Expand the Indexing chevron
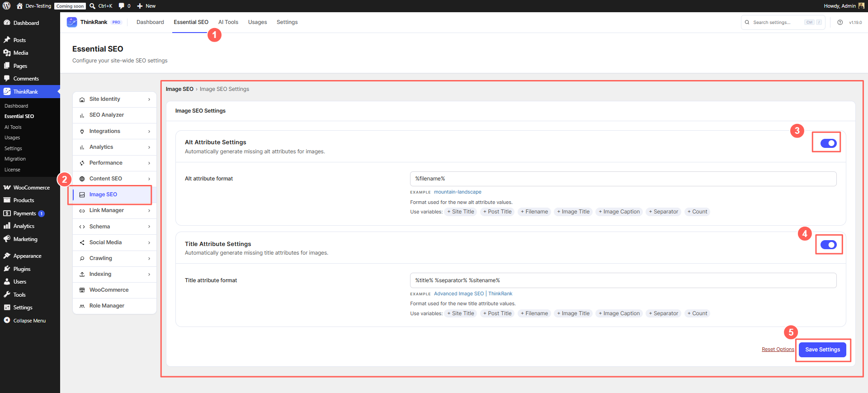 [149, 275]
